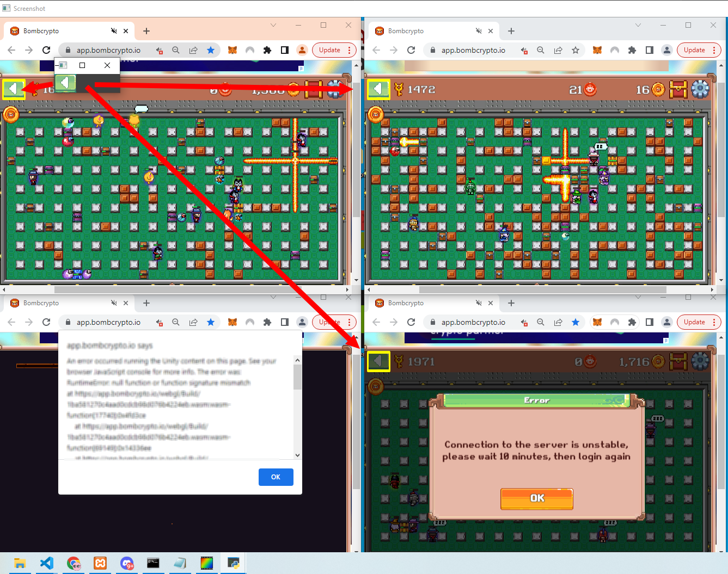Click the red token icon next to 21
The image size is (728, 574).
pyautogui.click(x=590, y=89)
